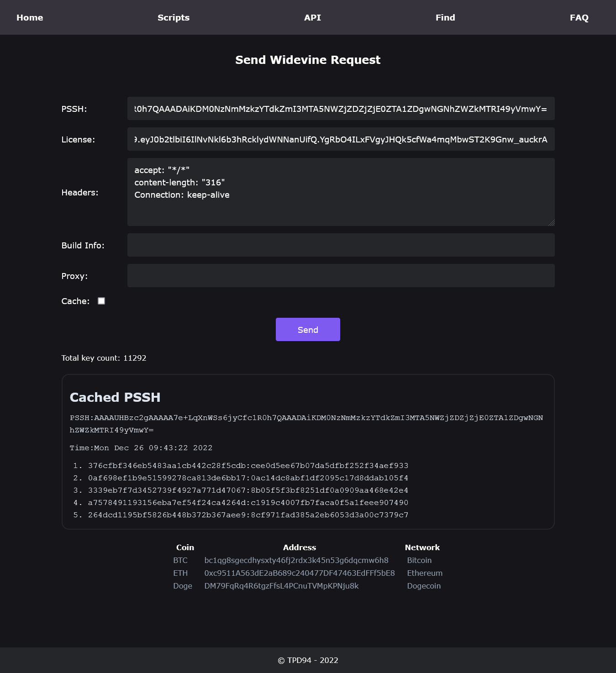The height and width of the screenshot is (673, 616).
Task: Focus the License URL input field
Action: coord(341,139)
